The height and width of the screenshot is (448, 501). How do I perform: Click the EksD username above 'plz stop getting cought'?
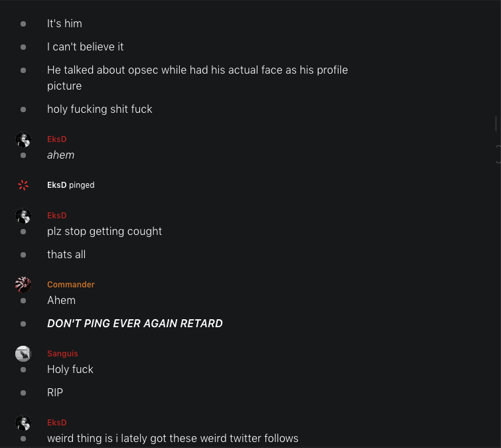pos(57,216)
